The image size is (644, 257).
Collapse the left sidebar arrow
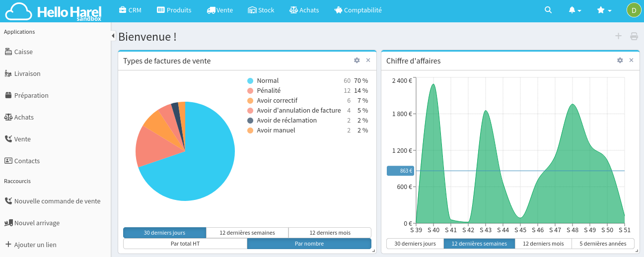click(113, 36)
